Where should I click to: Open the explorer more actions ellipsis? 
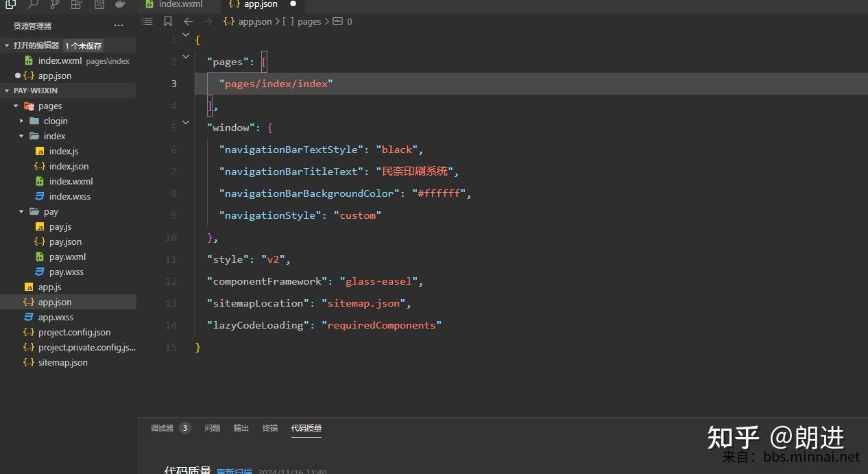click(119, 25)
